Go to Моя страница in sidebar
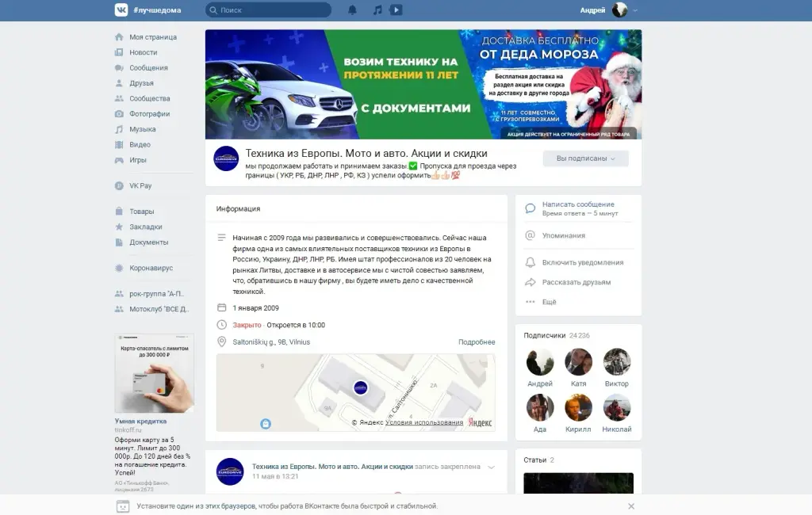The image size is (812, 515). tap(153, 36)
